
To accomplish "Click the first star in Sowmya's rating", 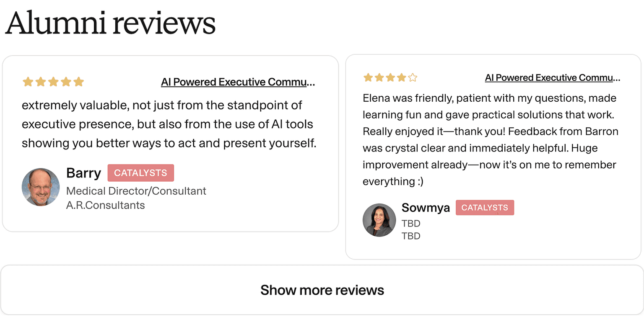I will click(368, 77).
